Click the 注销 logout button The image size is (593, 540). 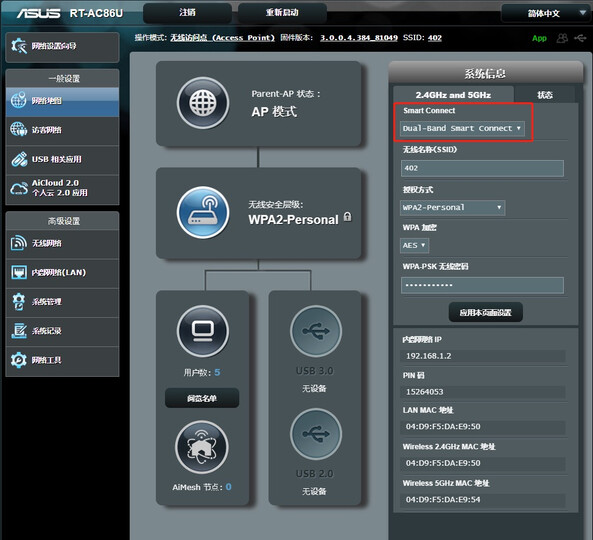point(188,12)
